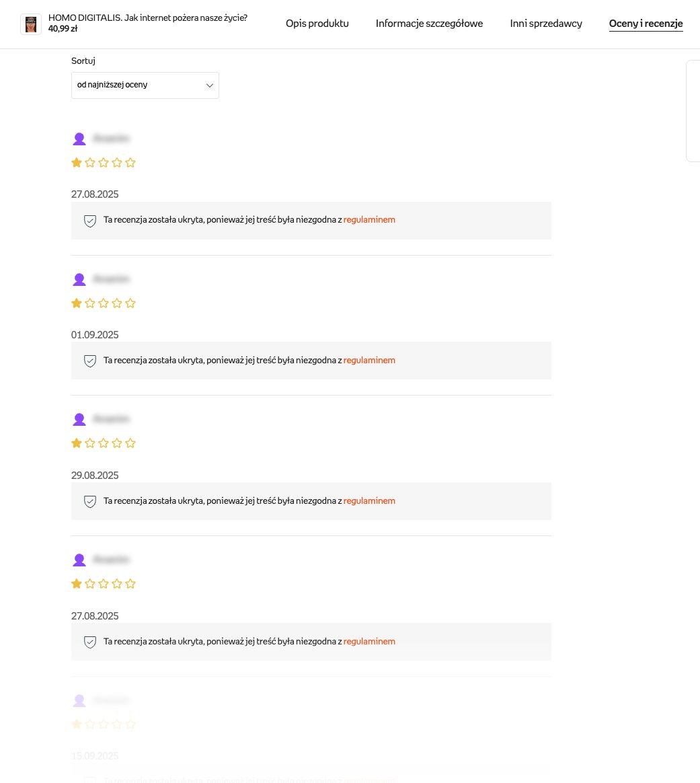
Task: Click the avatar icon above the 01.09.2025 review
Action: pos(79,279)
